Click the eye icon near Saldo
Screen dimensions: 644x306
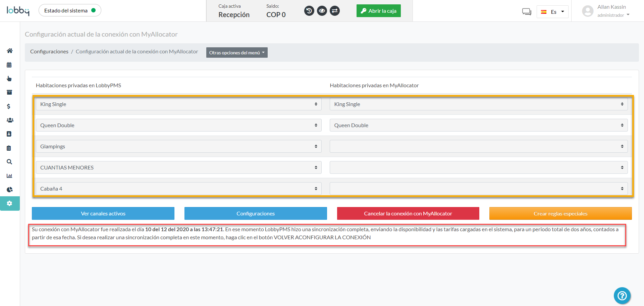coord(322,11)
